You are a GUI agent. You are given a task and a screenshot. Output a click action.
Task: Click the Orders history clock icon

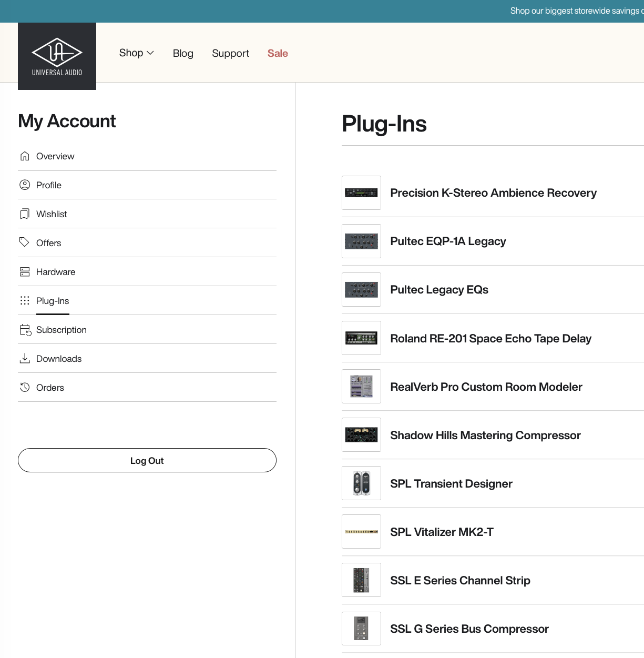tap(25, 388)
